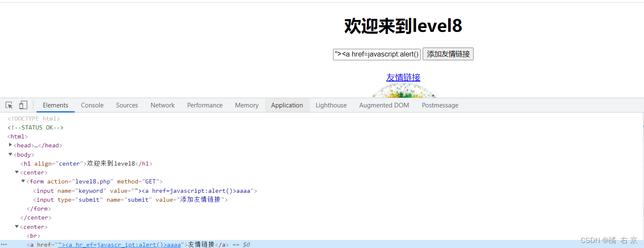Switch to the Elements tab
Image resolution: width=644 pixels, height=248 pixels.
pyautogui.click(x=56, y=105)
